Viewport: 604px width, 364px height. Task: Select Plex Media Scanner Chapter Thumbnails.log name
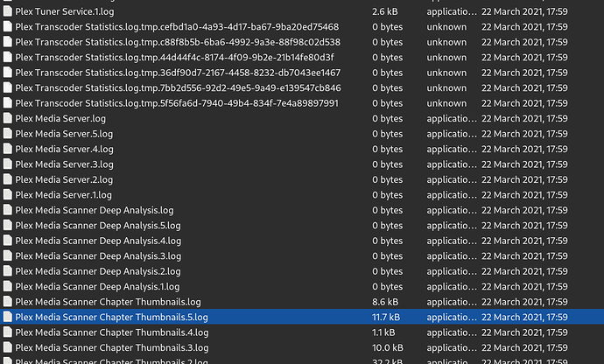tap(109, 302)
